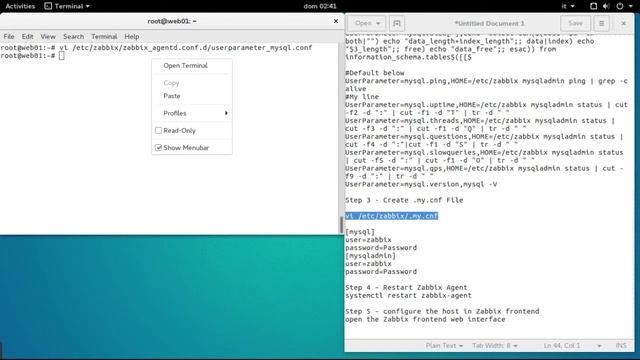Open Edit menu in Terminal

(27, 36)
